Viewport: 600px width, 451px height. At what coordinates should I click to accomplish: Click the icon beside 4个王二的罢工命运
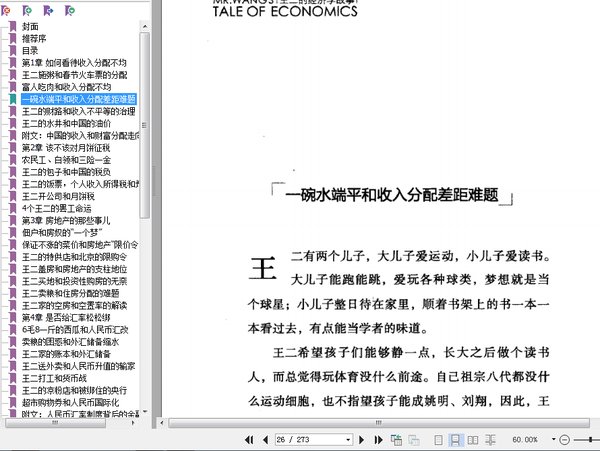click(x=13, y=208)
